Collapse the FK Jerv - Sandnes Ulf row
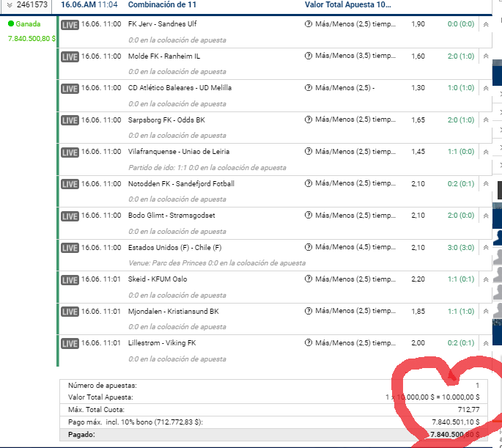This screenshot has width=502, height=448. pos(486,24)
